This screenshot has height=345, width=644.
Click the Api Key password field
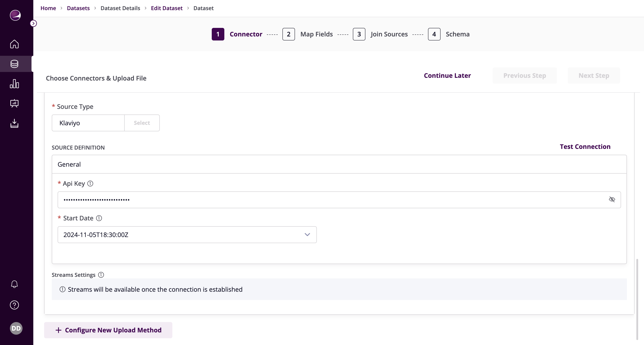click(325, 200)
